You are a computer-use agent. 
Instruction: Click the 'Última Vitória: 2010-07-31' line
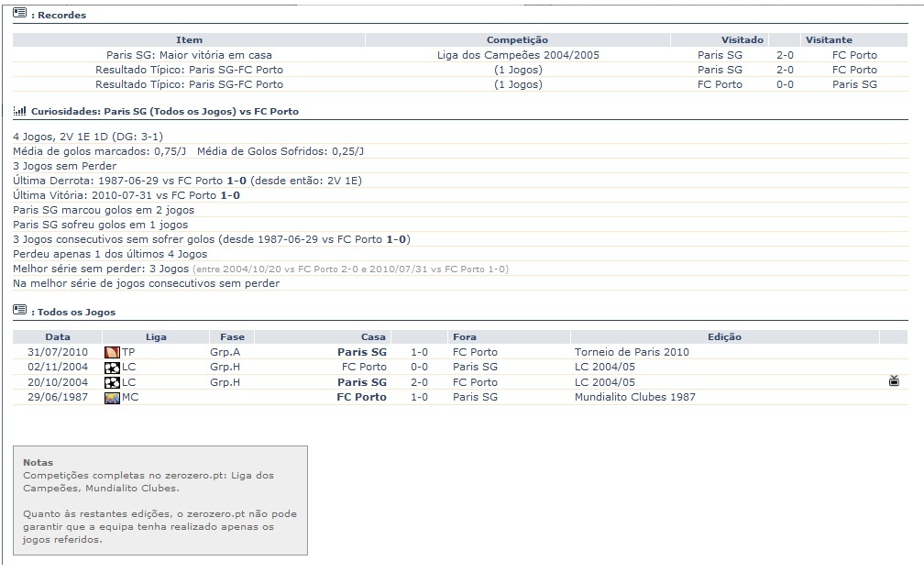point(126,195)
